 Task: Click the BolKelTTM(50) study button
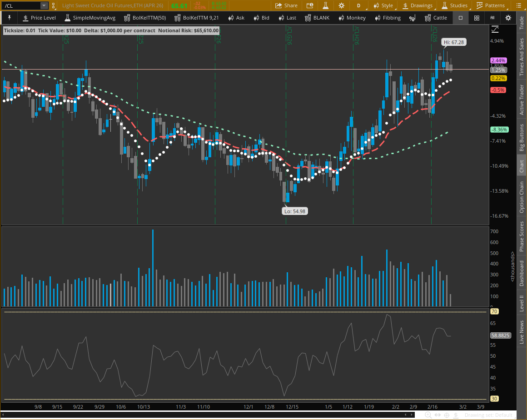tap(144, 18)
